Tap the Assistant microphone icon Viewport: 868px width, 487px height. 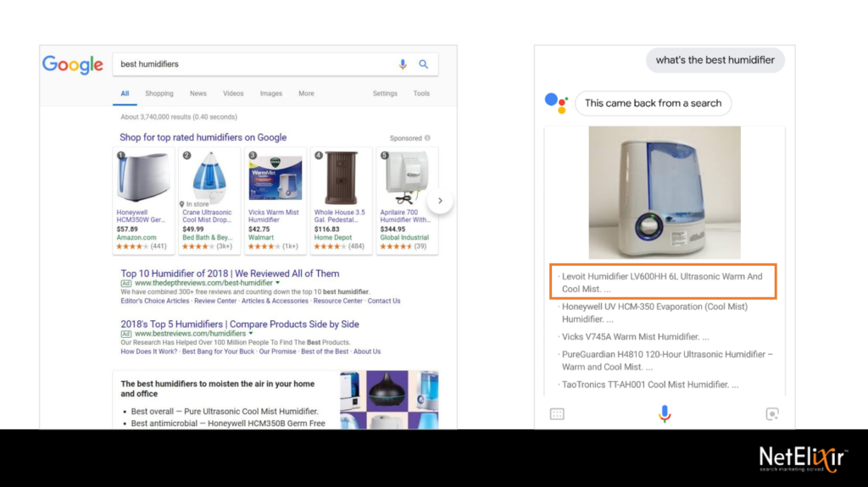click(665, 414)
